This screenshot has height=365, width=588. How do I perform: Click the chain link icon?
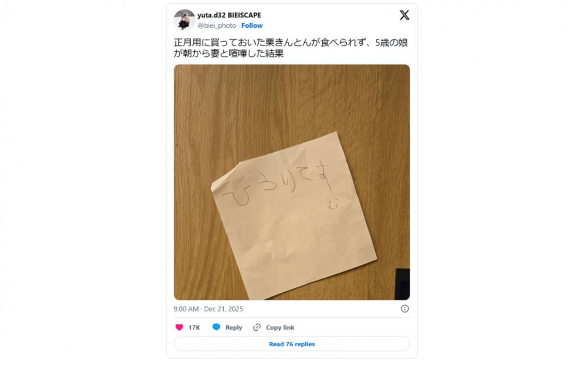[x=257, y=327]
